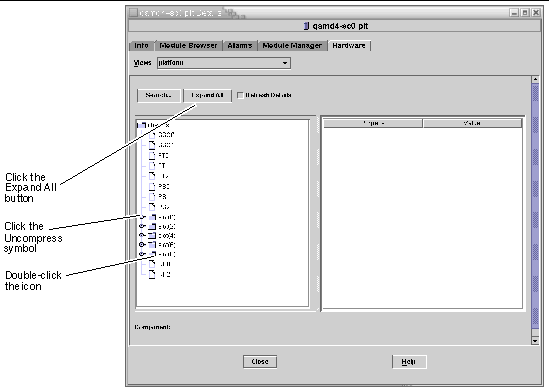Screen dimensions: 549x392
Task: Expand the fourth folder node in the tree
Action: pyautogui.click(x=142, y=245)
